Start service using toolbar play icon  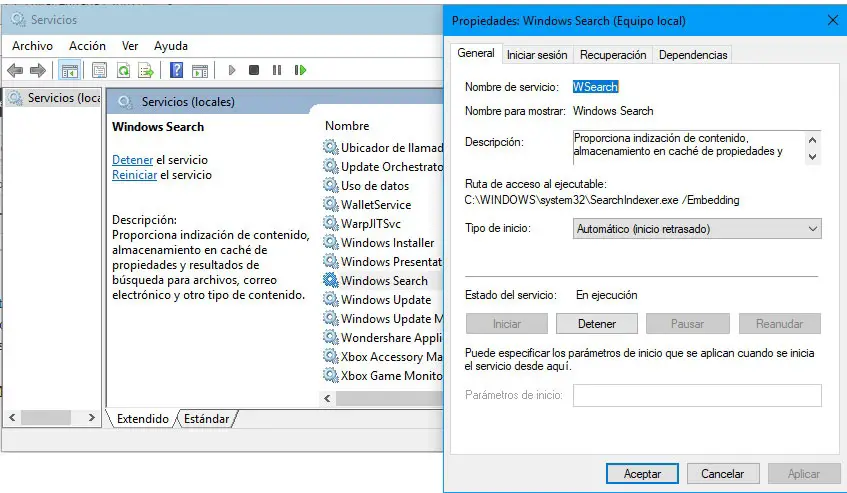[232, 70]
